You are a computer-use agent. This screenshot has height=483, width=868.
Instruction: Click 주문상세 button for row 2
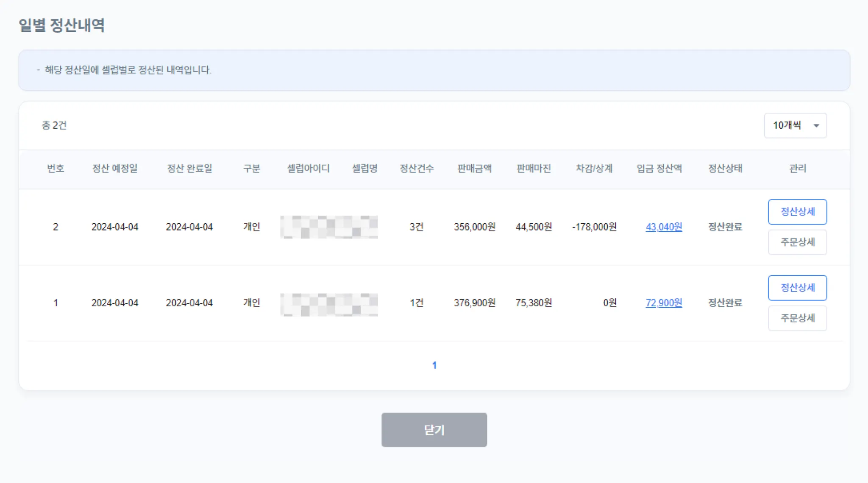pos(797,242)
